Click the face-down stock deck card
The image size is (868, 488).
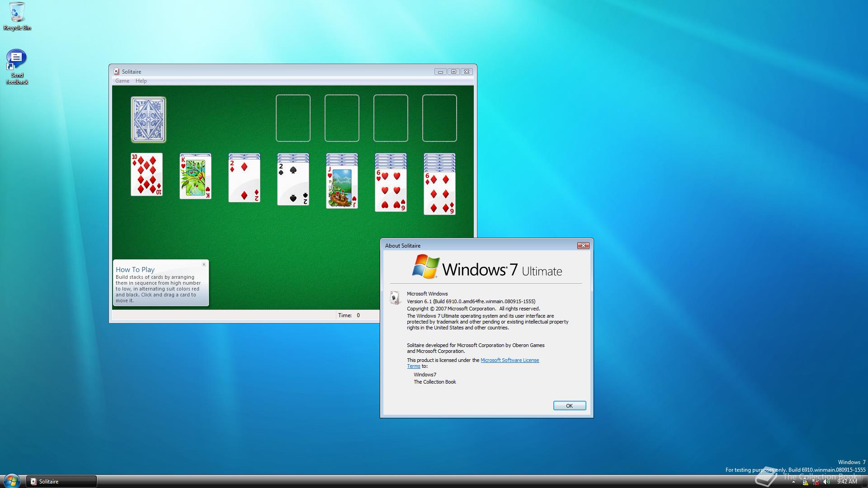148,119
